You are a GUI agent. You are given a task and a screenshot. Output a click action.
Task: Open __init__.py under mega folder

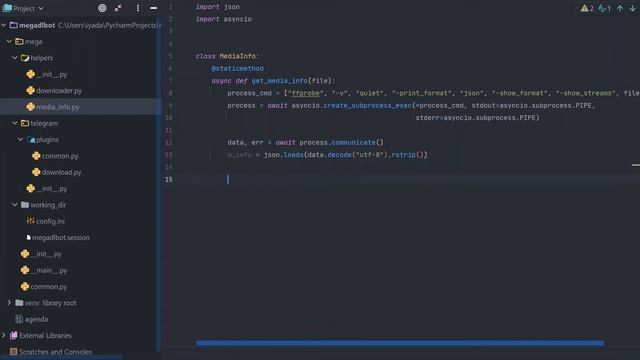pyautogui.click(x=41, y=254)
